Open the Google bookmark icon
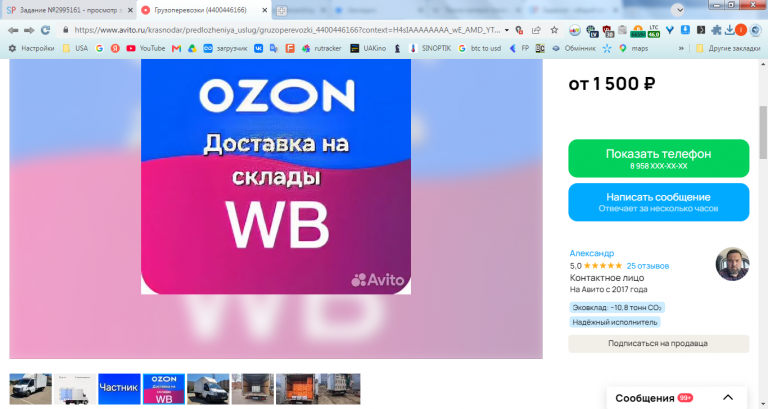 coord(99,48)
